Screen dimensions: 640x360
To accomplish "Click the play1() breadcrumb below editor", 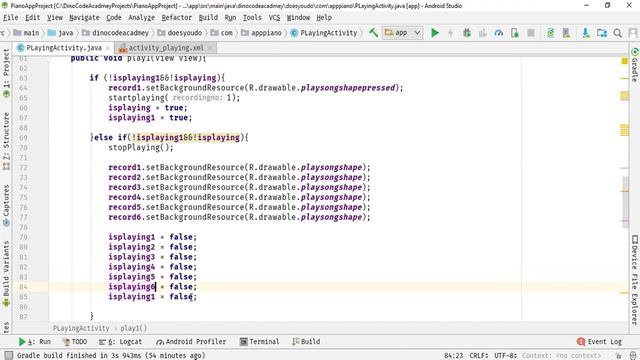I will click(133, 328).
